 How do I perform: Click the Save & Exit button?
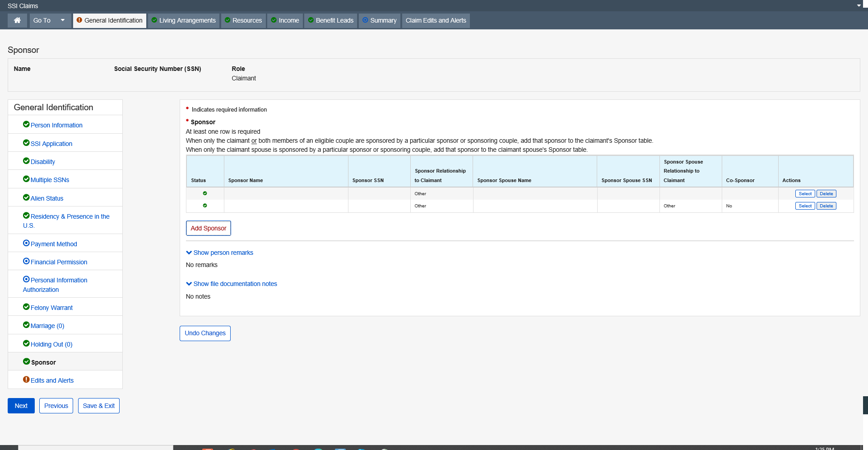click(x=98, y=406)
